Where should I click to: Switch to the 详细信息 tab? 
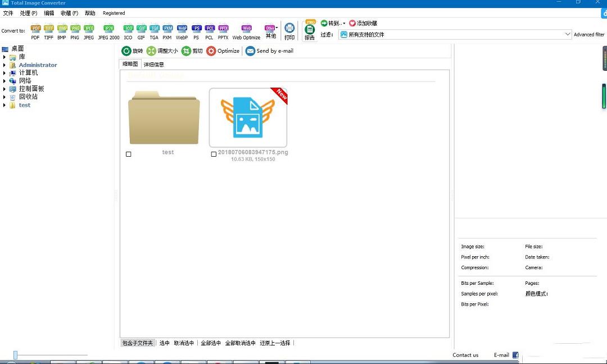153,63
